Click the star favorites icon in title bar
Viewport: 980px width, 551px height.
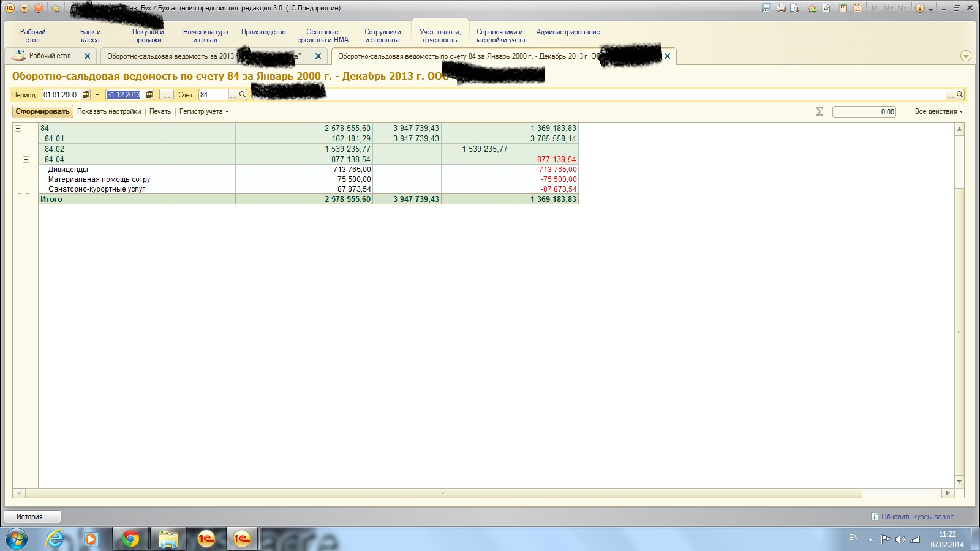pyautogui.click(x=56, y=8)
